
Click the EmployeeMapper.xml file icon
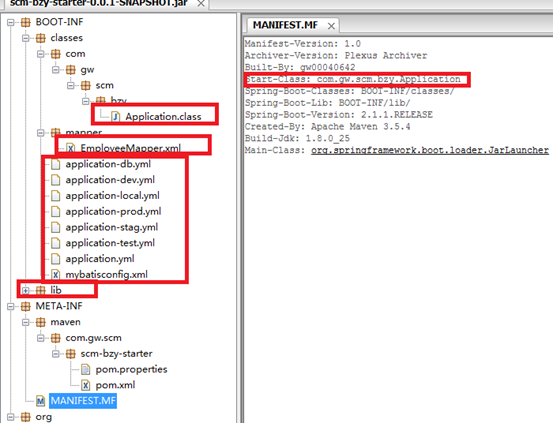(x=71, y=148)
